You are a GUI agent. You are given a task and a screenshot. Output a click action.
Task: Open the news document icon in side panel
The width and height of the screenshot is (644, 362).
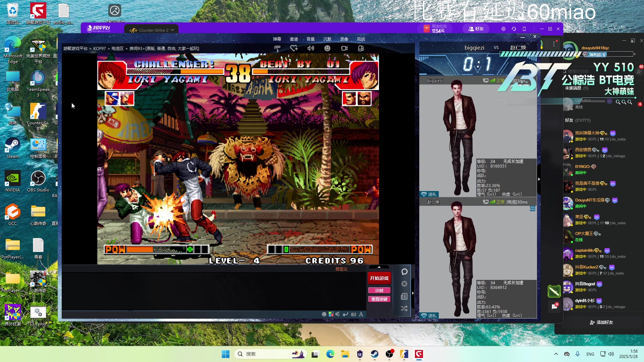point(405,296)
